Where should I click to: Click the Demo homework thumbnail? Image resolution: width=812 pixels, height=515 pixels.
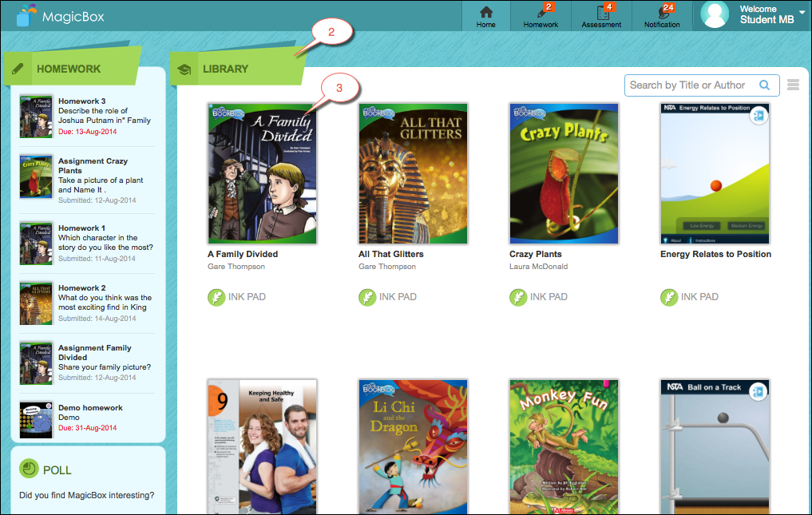coord(36,420)
